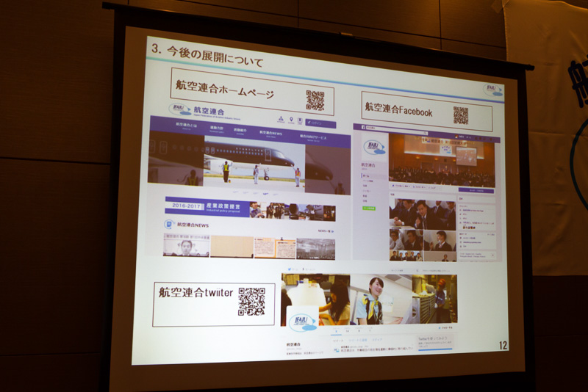Click the JFAIU avatar on the Twitter profile
Viewport: 588px width, 392px height.
pyautogui.click(x=303, y=320)
